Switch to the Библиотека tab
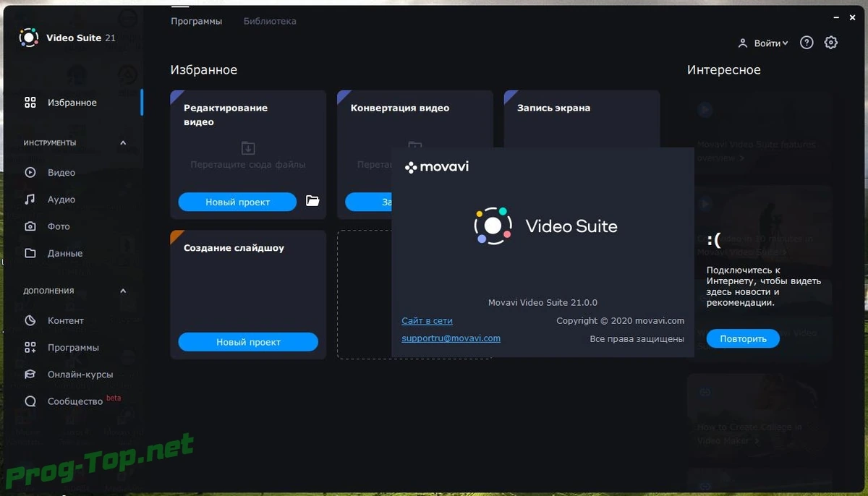Viewport: 868px width, 496px height. (x=270, y=21)
